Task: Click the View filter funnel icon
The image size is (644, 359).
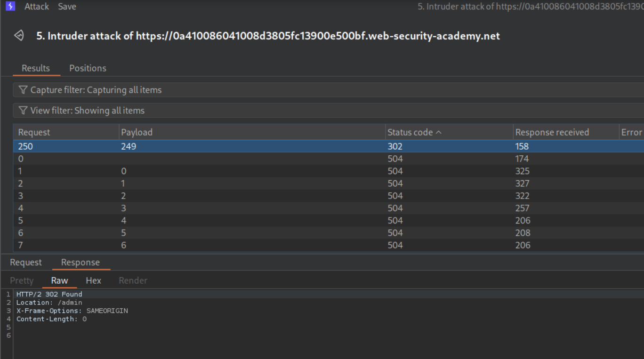Action: click(x=23, y=111)
